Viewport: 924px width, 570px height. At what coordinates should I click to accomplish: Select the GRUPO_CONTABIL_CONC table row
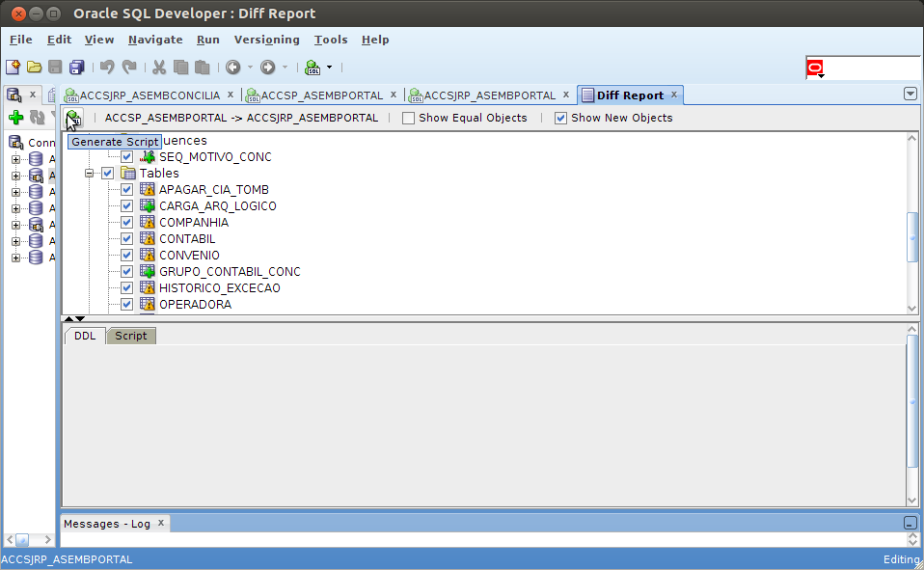point(230,272)
